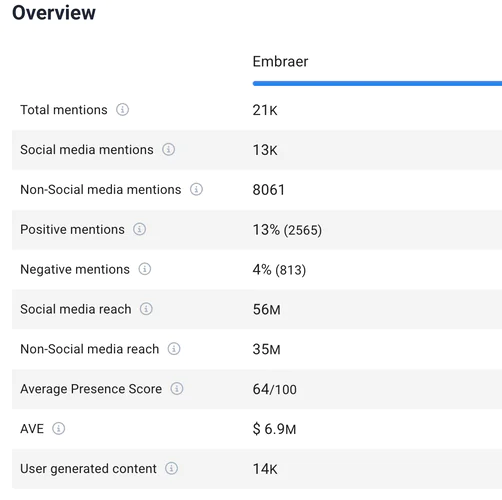Image resolution: width=502 pixels, height=500 pixels.
Task: Click the 4% (813) negative mentions value
Action: [x=279, y=270]
